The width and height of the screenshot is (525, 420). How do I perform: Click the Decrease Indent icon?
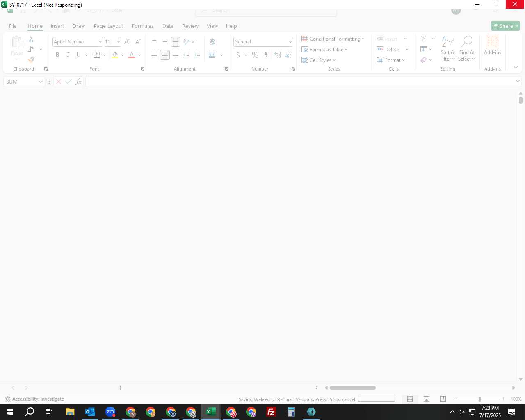click(x=186, y=55)
